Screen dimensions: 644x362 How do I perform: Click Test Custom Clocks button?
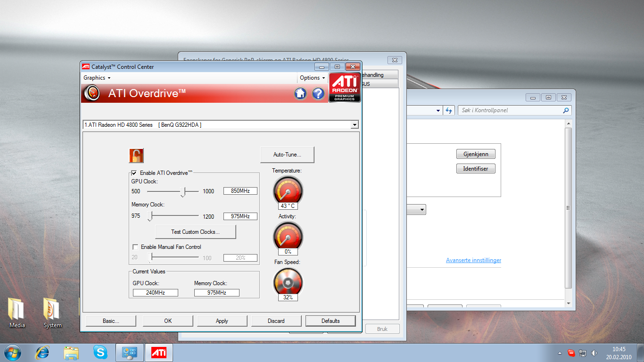(196, 232)
